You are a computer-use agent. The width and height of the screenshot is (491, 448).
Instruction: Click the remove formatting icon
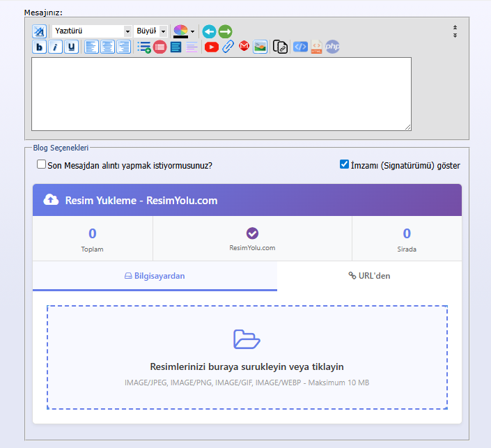pos(40,31)
